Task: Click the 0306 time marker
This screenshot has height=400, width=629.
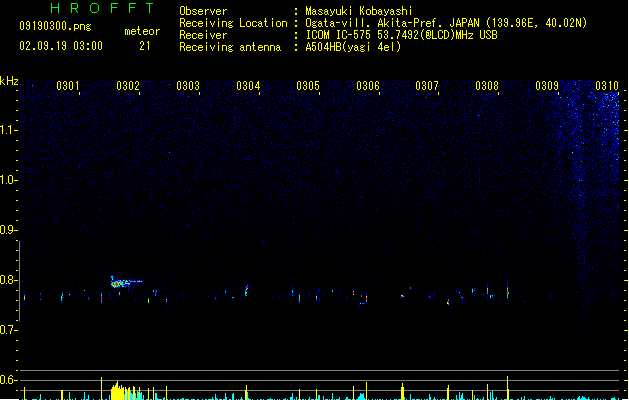Action: (x=368, y=85)
